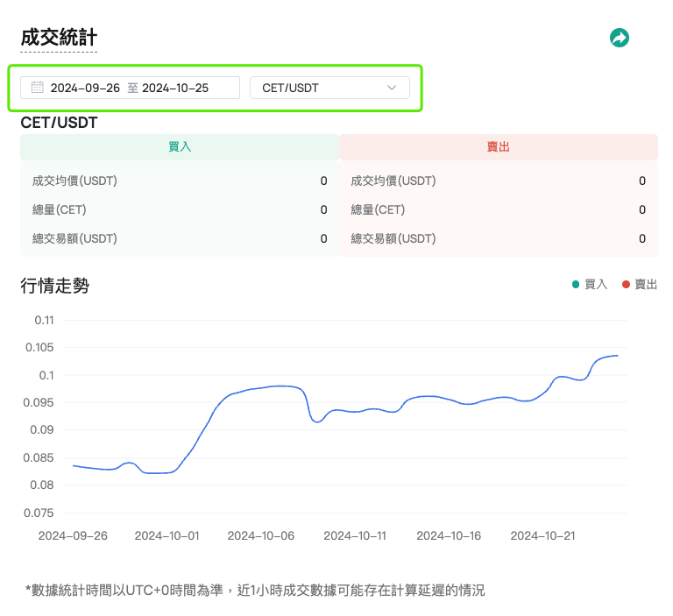
Task: Select the start date 2024-09-26
Action: tap(85, 88)
